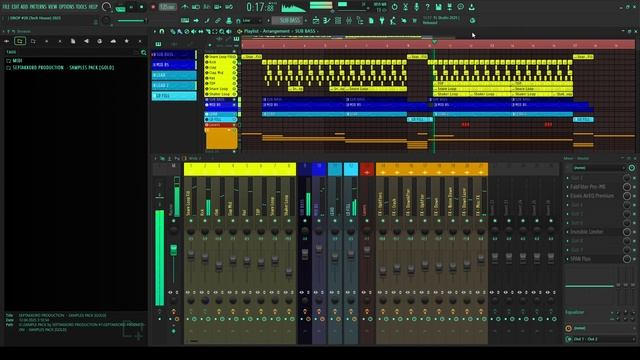640x360 pixels.
Task: Click the playlist timeline playhead marker
Action: (x=434, y=42)
